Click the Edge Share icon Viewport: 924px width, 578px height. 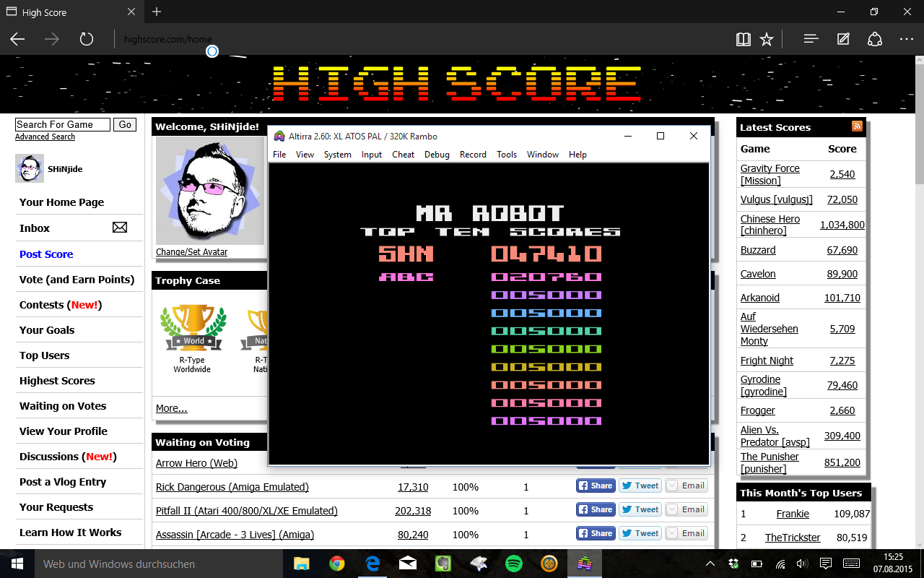(875, 39)
